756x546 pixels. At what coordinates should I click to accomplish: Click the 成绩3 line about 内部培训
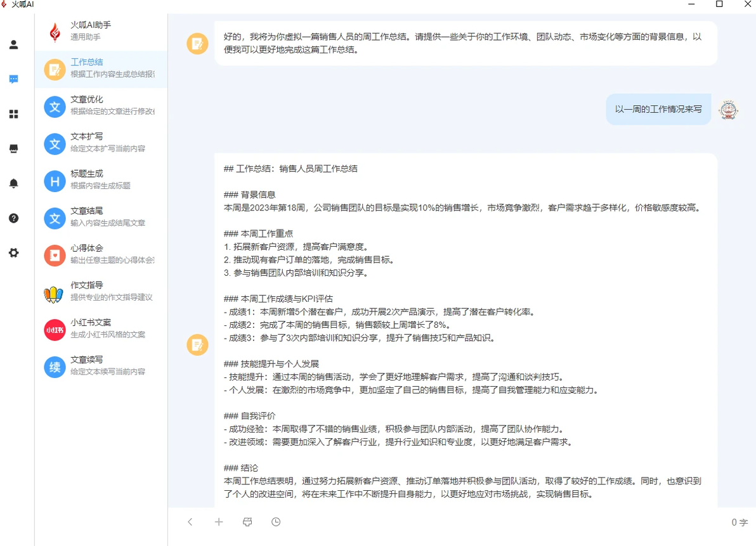tap(360, 338)
